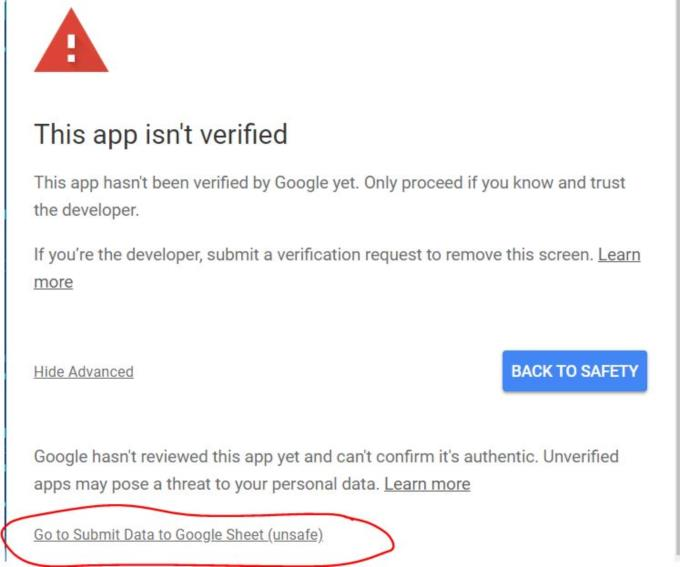680x567 pixels.
Task: Click the words 'Google Sheet' in the circled link
Action: (x=219, y=535)
